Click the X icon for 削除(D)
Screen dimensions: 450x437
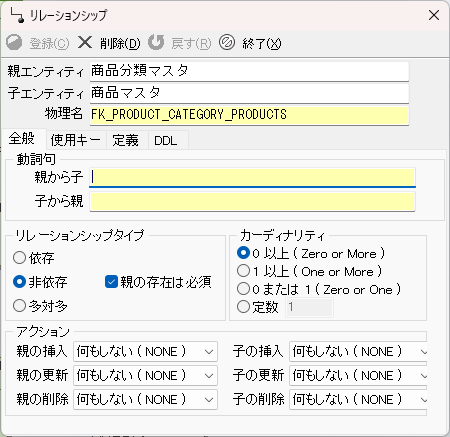(x=85, y=43)
